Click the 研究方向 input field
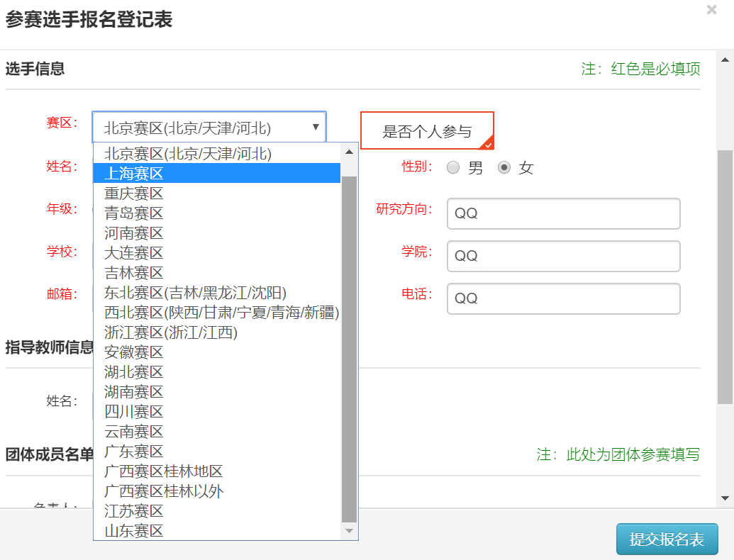This screenshot has height=560, width=734. (x=563, y=213)
